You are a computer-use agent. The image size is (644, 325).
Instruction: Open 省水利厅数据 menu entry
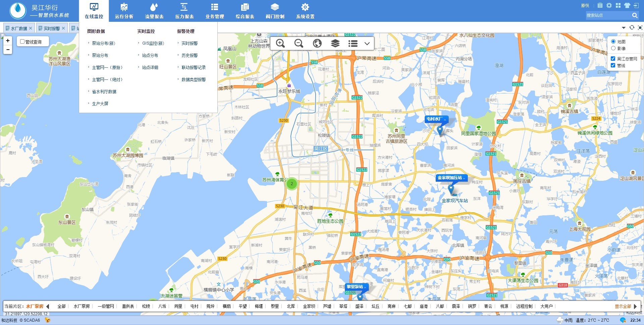104,92
